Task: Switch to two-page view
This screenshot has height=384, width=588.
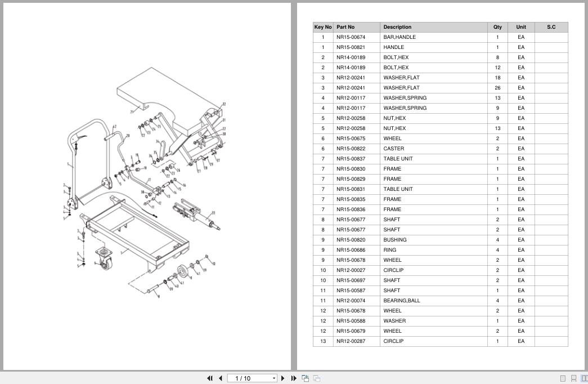Action: tap(584, 378)
